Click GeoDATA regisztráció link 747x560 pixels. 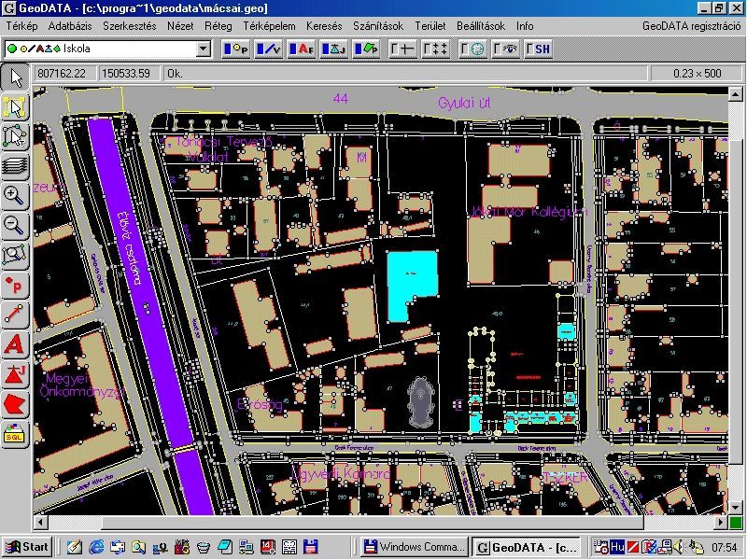coord(689,26)
